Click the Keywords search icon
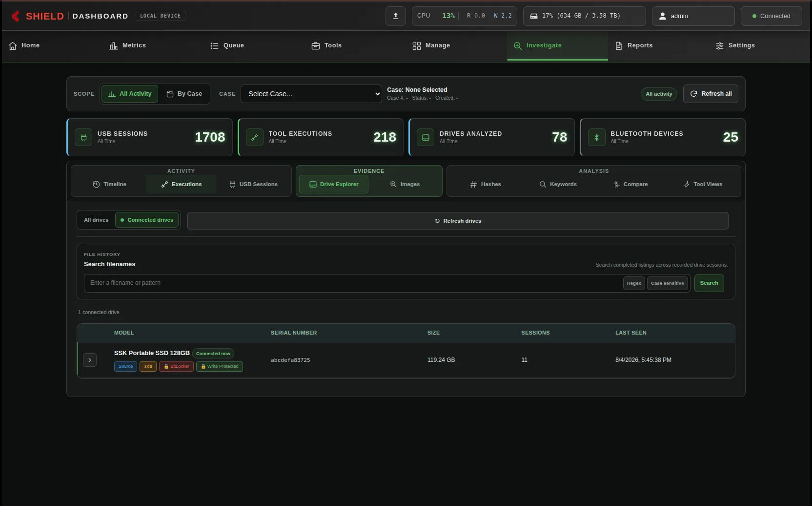Viewport: 812px width, 506px height. pos(543,184)
